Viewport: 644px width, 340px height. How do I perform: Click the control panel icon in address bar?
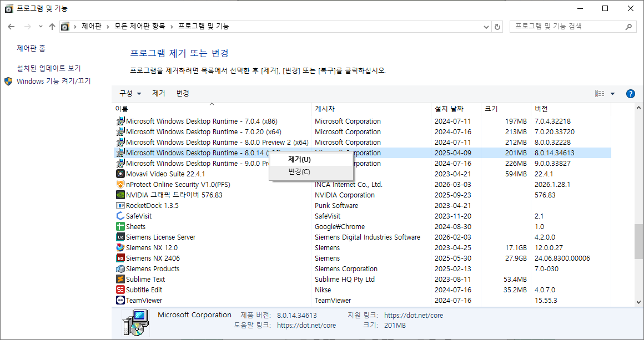pyautogui.click(x=65, y=27)
